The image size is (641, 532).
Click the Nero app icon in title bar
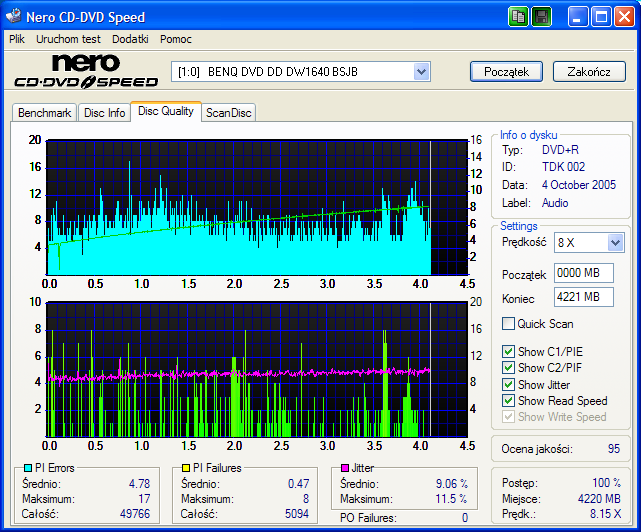tap(13, 16)
